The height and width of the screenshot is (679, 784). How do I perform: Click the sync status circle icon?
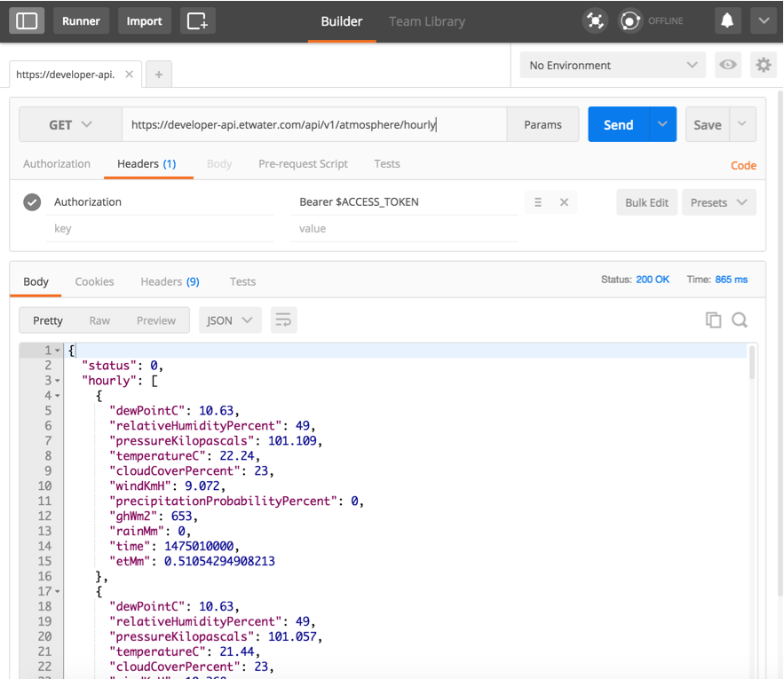click(630, 21)
